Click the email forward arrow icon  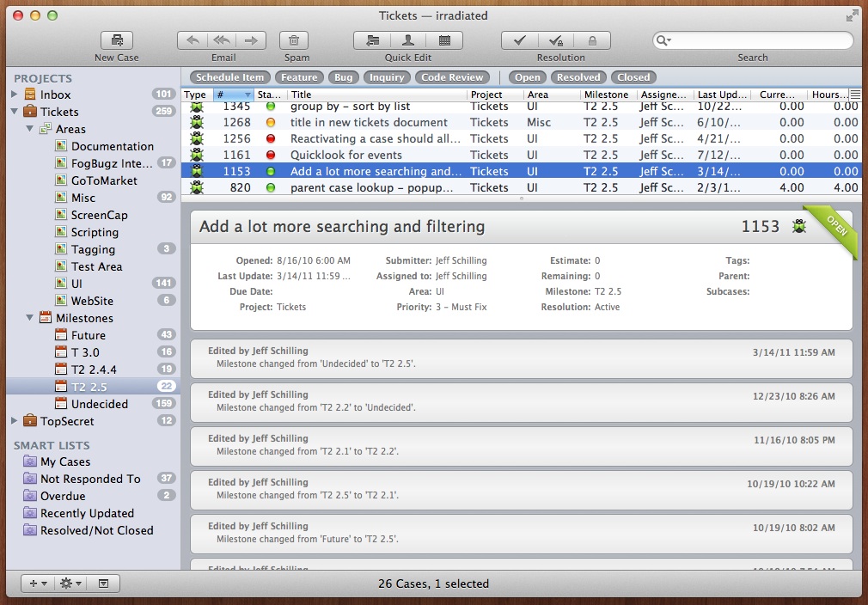pos(251,40)
